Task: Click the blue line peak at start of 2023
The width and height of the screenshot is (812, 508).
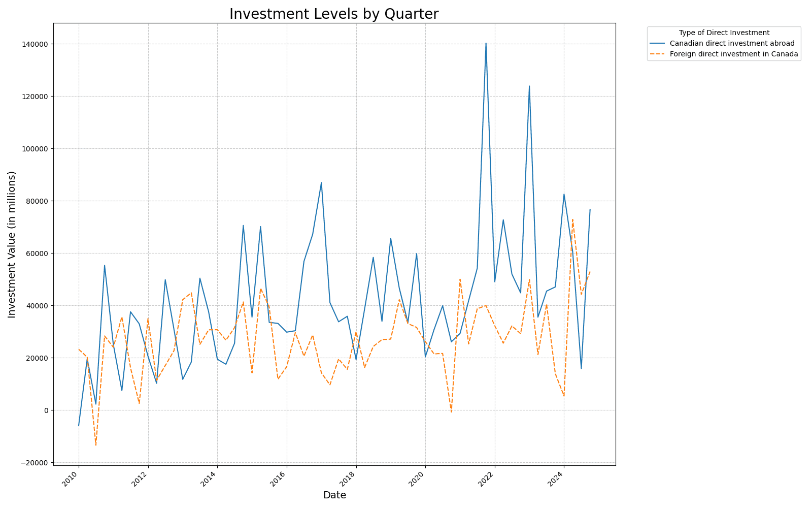Action: [529, 86]
